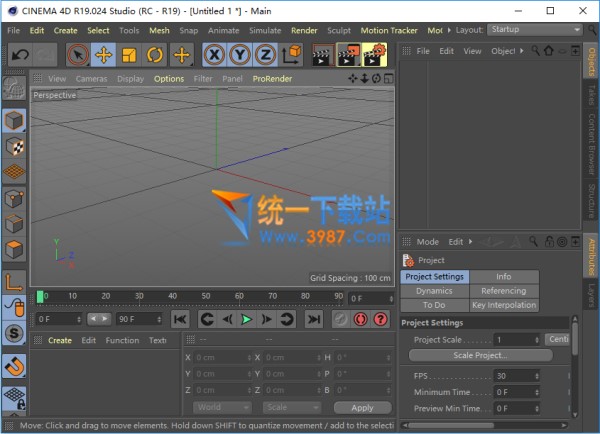This screenshot has height=434, width=600.
Task: Open the Objects side tab
Action: 591,62
